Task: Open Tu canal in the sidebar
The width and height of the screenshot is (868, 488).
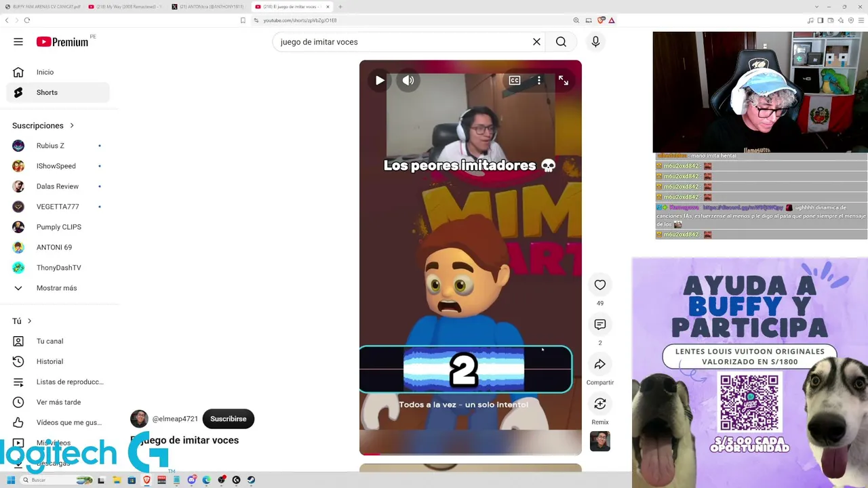Action: coord(58,341)
